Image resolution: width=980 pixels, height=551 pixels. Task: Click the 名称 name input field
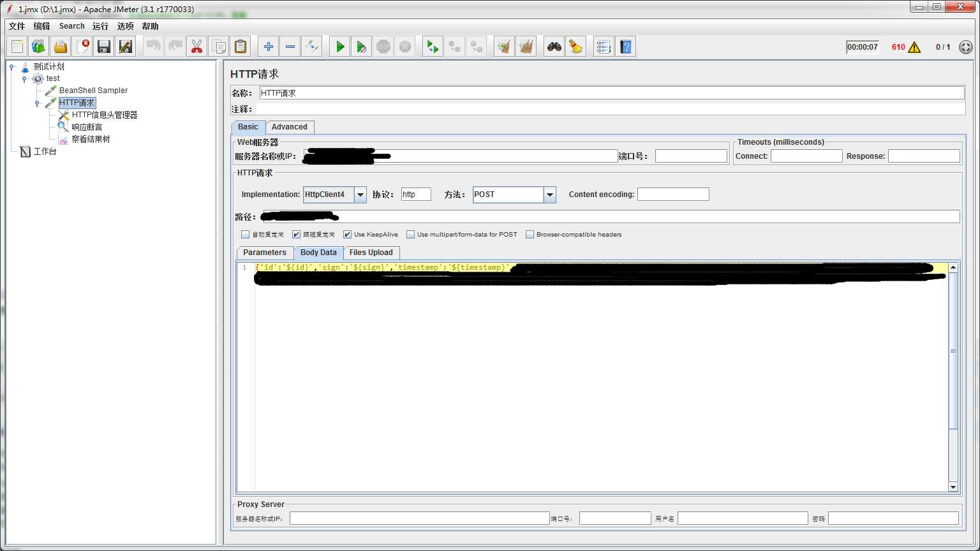[612, 93]
